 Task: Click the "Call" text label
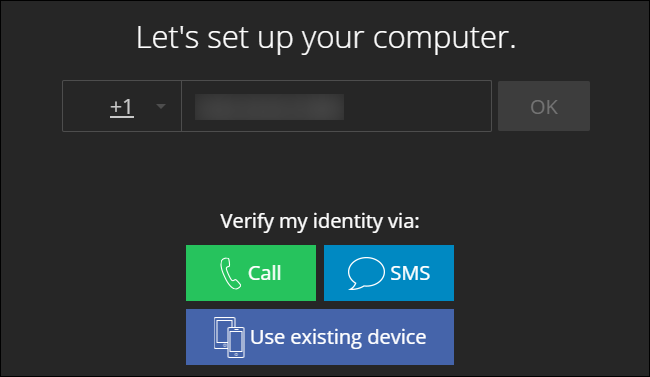pyautogui.click(x=264, y=273)
